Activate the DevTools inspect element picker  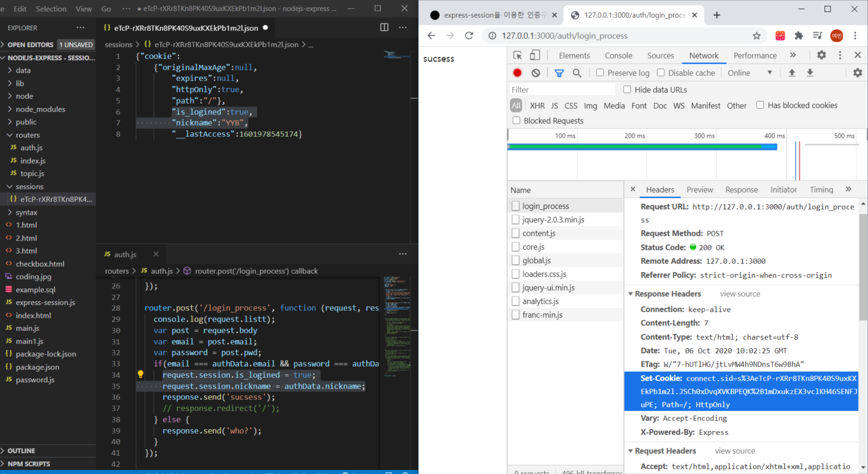[x=517, y=55]
